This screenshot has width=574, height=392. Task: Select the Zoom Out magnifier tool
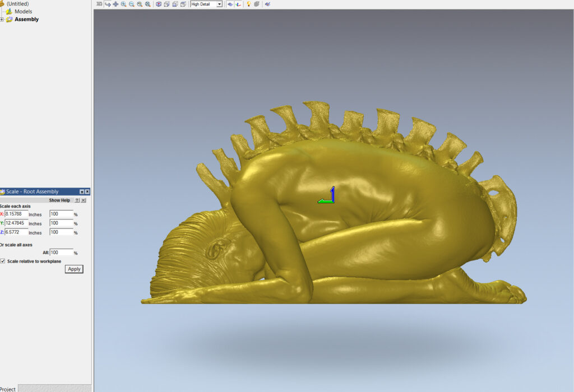(131, 4)
